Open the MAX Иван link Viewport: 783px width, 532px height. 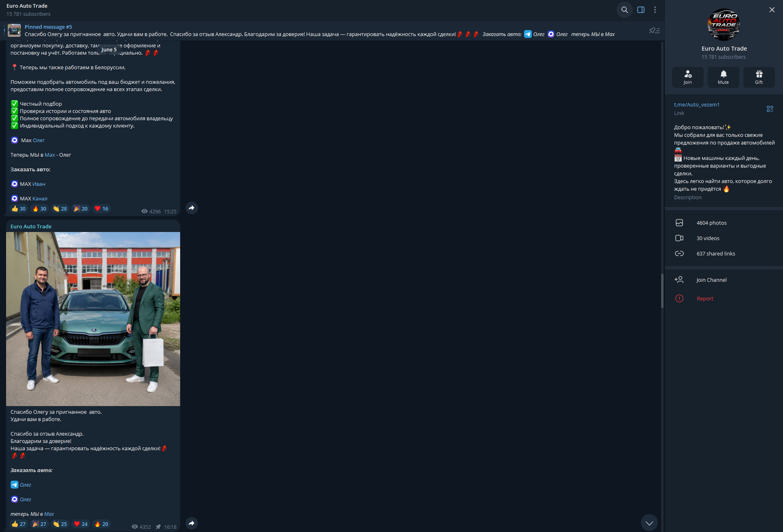39,184
